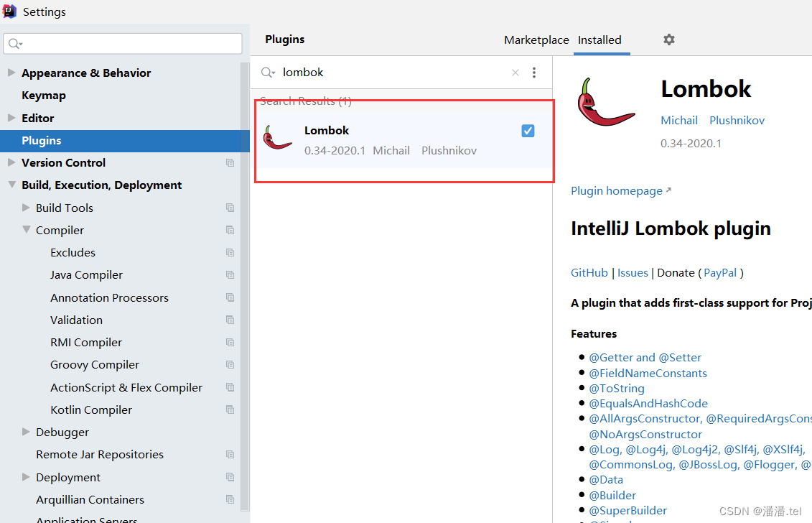812x523 pixels.
Task: Switch to the Marketplace tab
Action: (x=536, y=40)
